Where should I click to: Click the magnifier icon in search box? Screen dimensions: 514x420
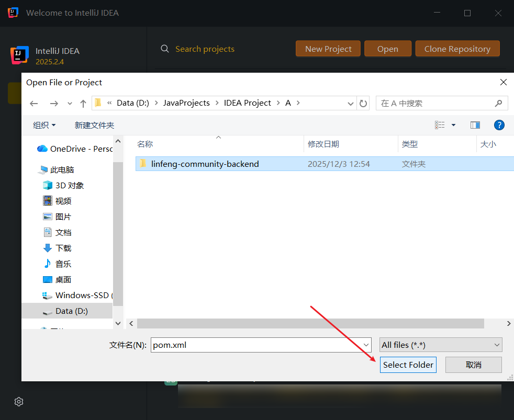pos(498,104)
